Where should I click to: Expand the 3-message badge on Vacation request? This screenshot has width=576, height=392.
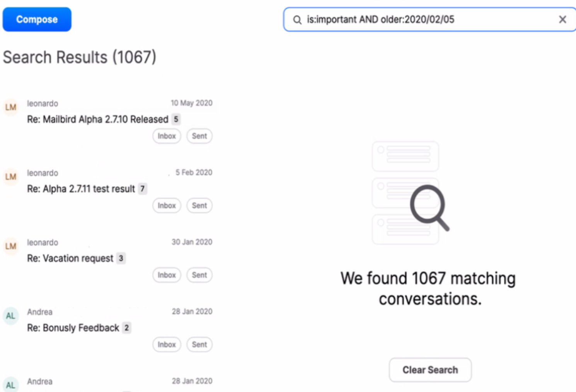click(121, 258)
